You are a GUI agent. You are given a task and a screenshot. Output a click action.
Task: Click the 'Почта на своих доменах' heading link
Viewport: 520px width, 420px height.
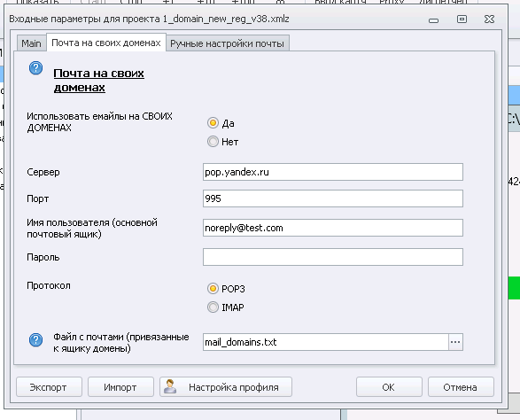tap(99, 81)
